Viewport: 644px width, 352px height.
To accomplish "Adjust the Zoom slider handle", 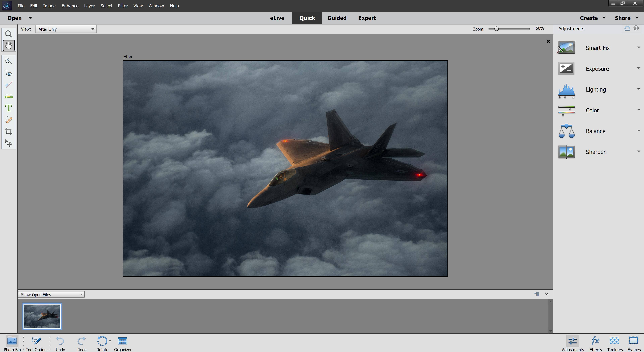I will [496, 29].
